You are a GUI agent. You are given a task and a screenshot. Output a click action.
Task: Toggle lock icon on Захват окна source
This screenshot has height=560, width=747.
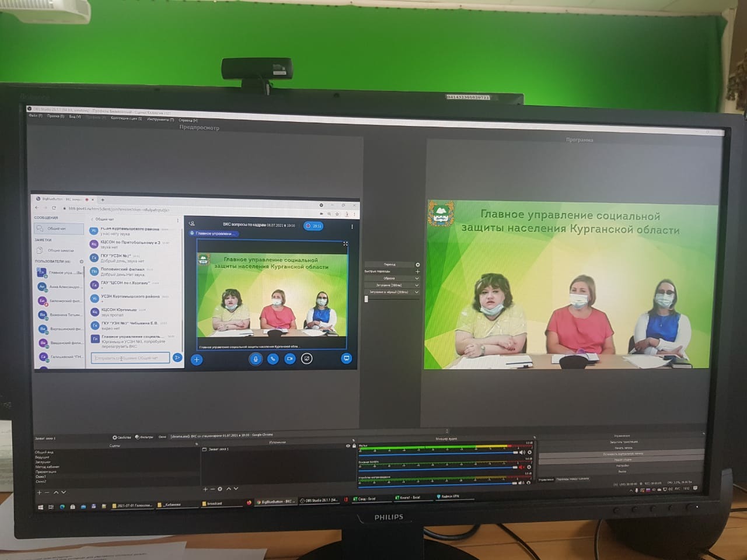[354, 446]
